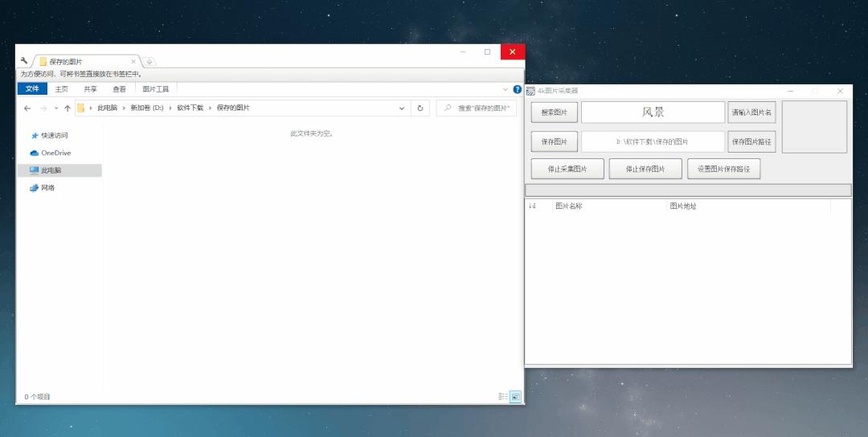Go up one folder level with up arrow
This screenshot has height=437, width=868.
coord(68,108)
